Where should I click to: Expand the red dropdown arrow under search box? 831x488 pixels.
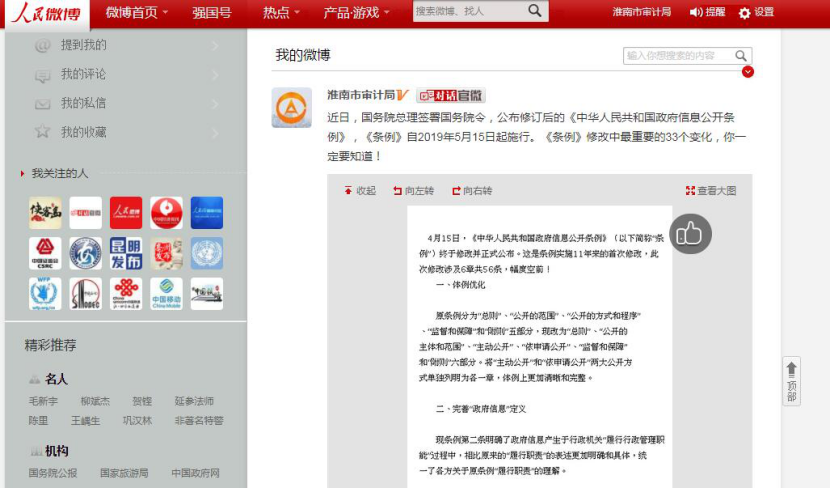pos(747,72)
